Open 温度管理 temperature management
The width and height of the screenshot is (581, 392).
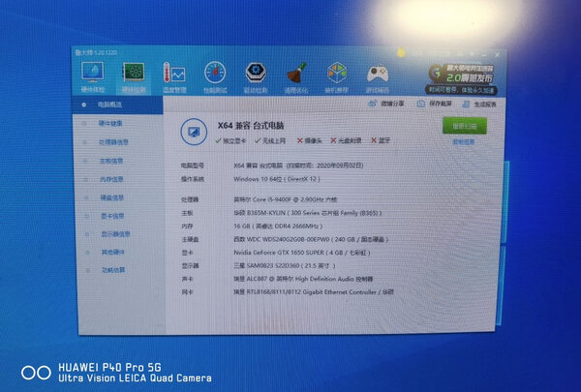pyautogui.click(x=174, y=77)
